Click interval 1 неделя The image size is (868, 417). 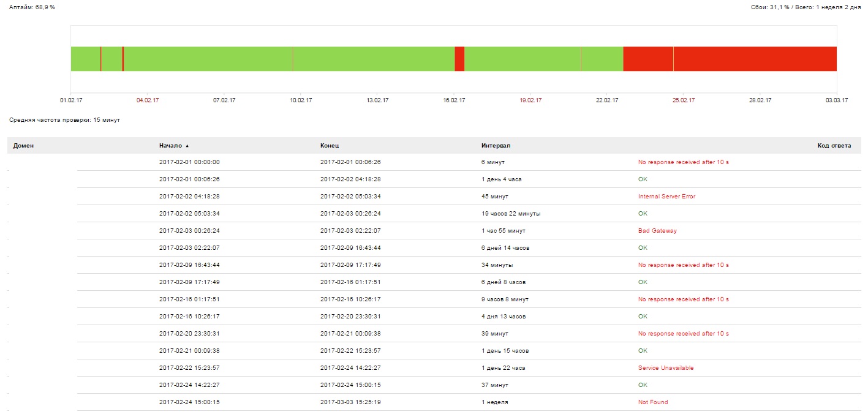click(494, 402)
